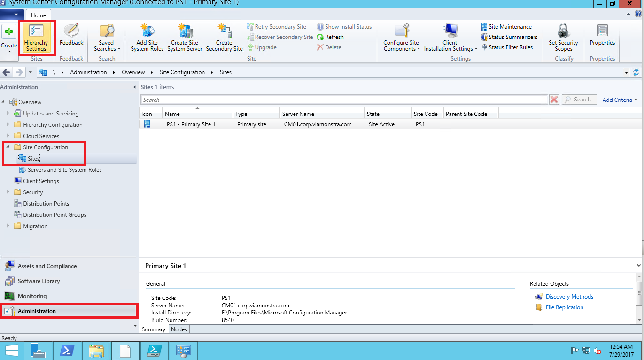Open File Explorer from taskbar
Screen dimensions: 644x360
pos(96,351)
